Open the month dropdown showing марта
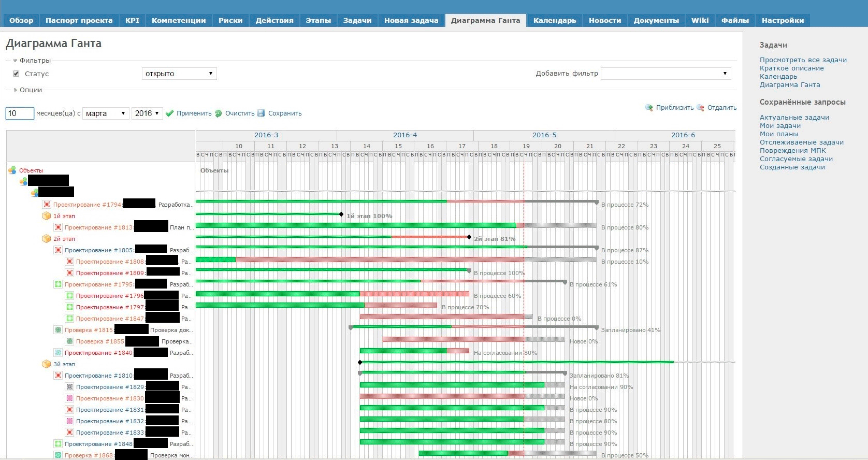 point(106,113)
